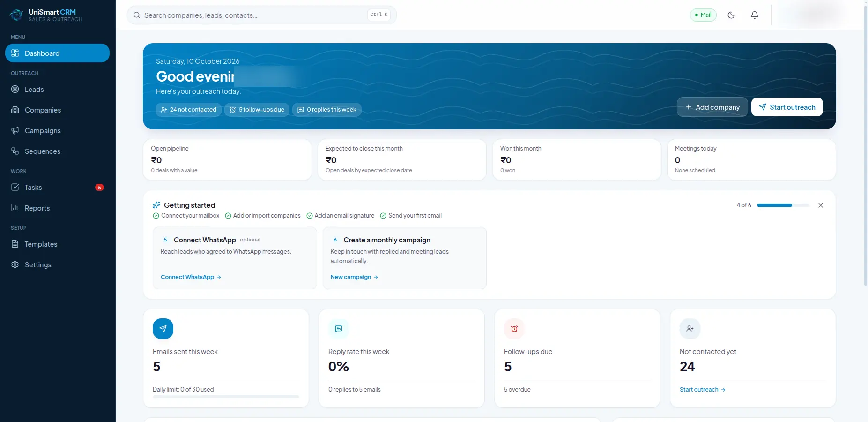
Task: Click the Connect your mailbox completed step
Action: click(186, 216)
